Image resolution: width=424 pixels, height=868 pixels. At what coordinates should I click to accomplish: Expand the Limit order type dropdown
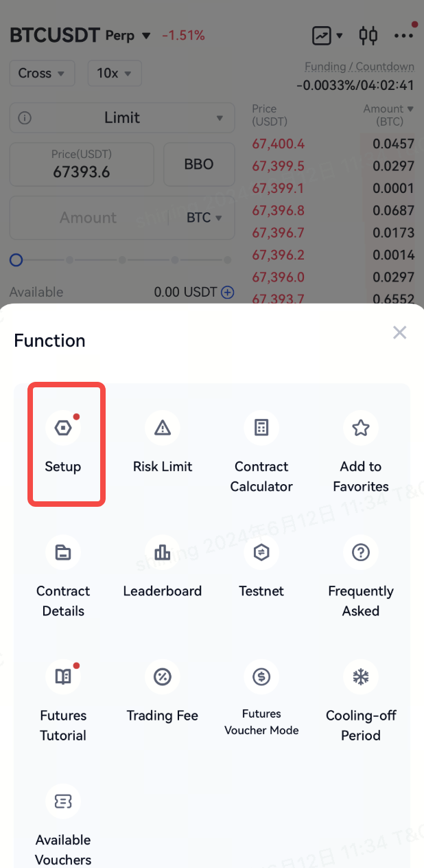coord(122,118)
